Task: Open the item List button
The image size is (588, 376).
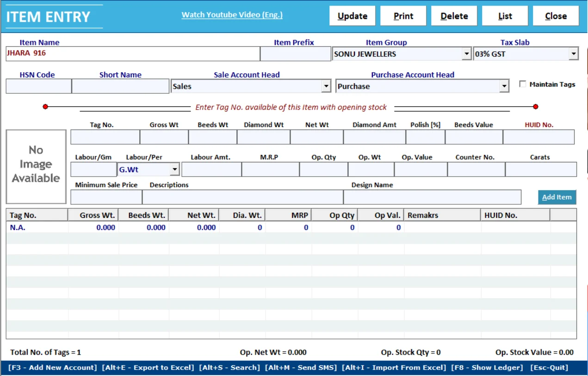Action: (x=505, y=16)
